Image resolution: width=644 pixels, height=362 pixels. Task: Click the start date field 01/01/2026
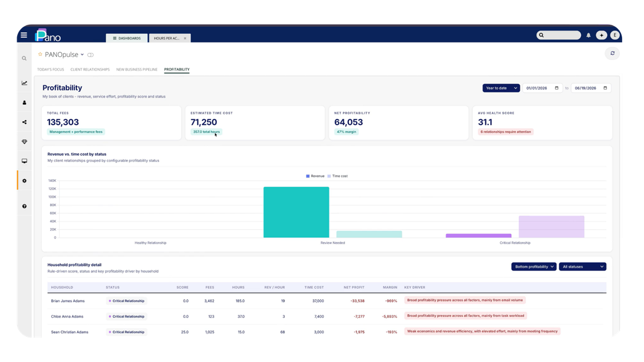(x=542, y=88)
